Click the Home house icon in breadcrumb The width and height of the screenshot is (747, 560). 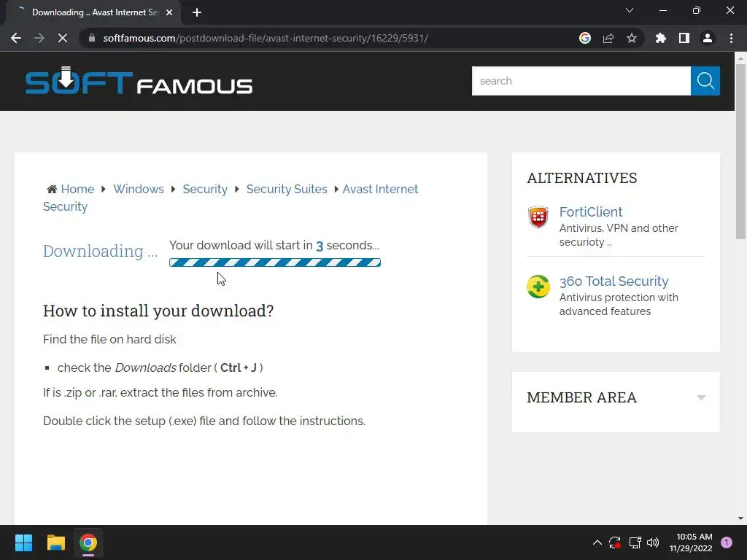52,189
